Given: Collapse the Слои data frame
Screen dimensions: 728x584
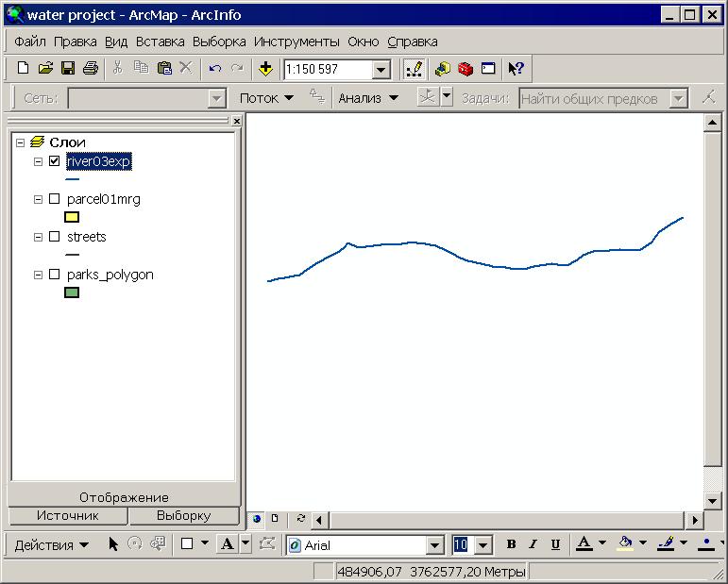Looking at the screenshot, I should pyautogui.click(x=20, y=142).
